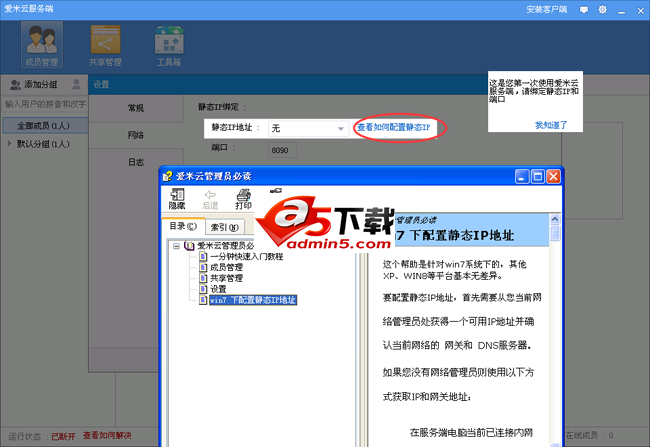Select 全部成员 (1人) in the member list
This screenshot has width=650, height=447.
[x=45, y=126]
